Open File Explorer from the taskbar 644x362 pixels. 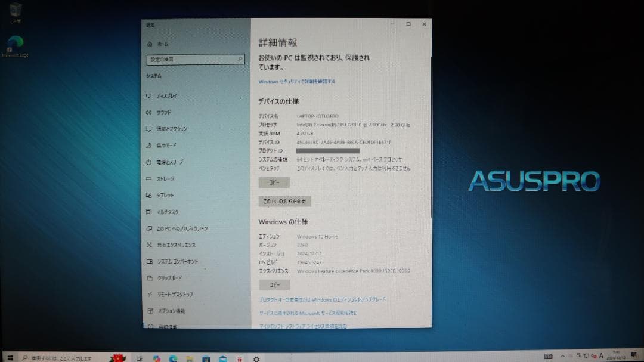188,358
